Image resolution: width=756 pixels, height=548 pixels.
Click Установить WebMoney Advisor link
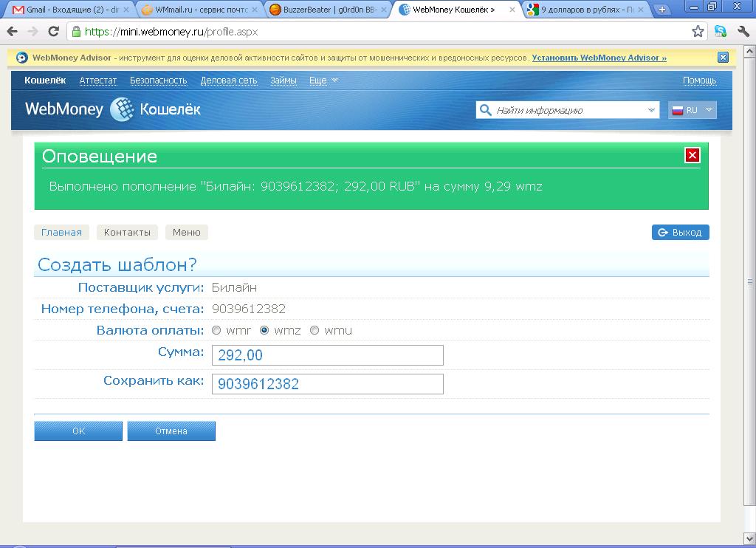[599, 58]
